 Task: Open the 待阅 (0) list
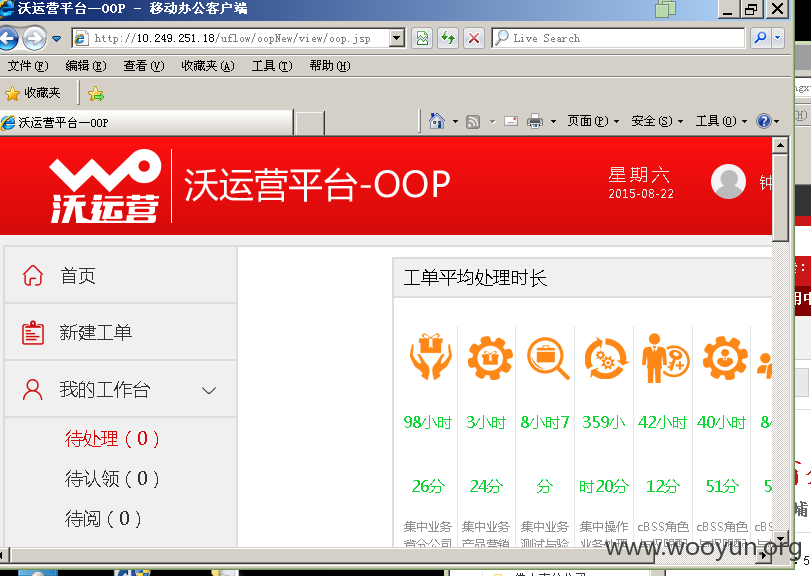click(103, 518)
